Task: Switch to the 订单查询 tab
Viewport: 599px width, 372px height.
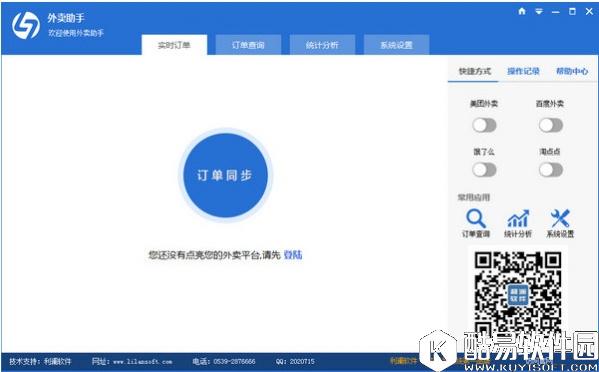Action: (248, 45)
